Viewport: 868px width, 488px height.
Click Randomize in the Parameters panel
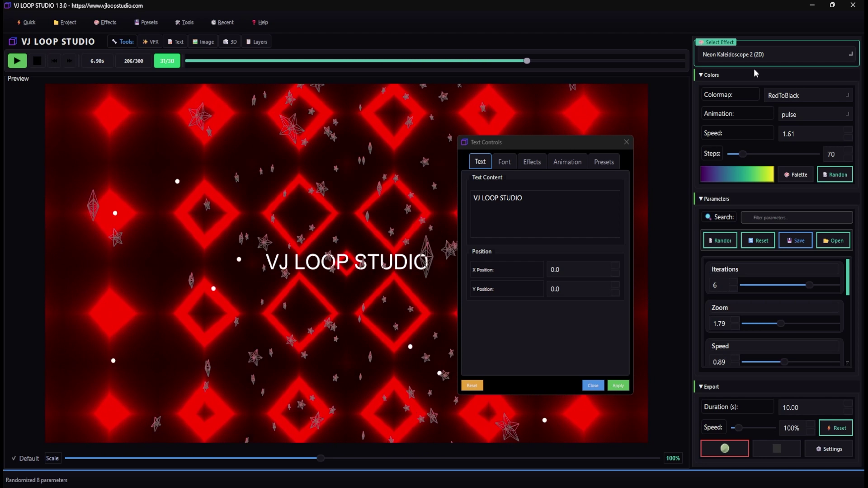(720, 240)
